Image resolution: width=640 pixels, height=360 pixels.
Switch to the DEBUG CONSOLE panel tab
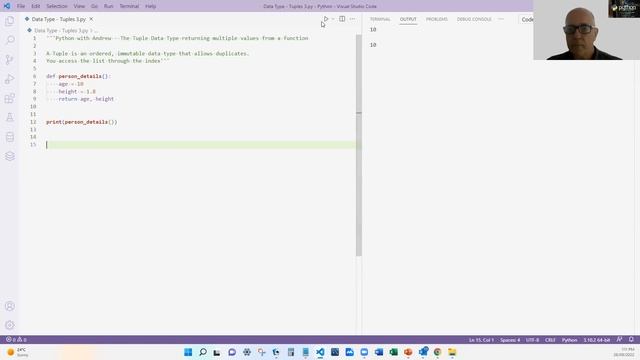click(x=474, y=19)
